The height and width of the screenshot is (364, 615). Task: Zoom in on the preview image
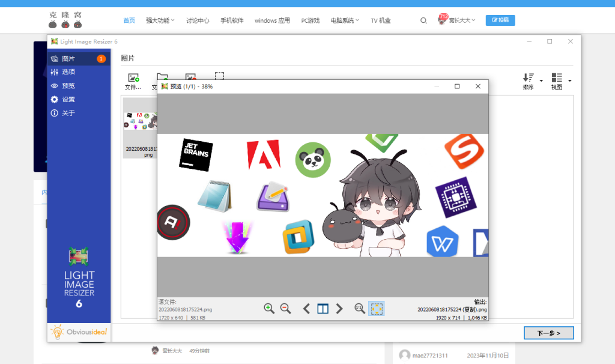click(x=269, y=308)
